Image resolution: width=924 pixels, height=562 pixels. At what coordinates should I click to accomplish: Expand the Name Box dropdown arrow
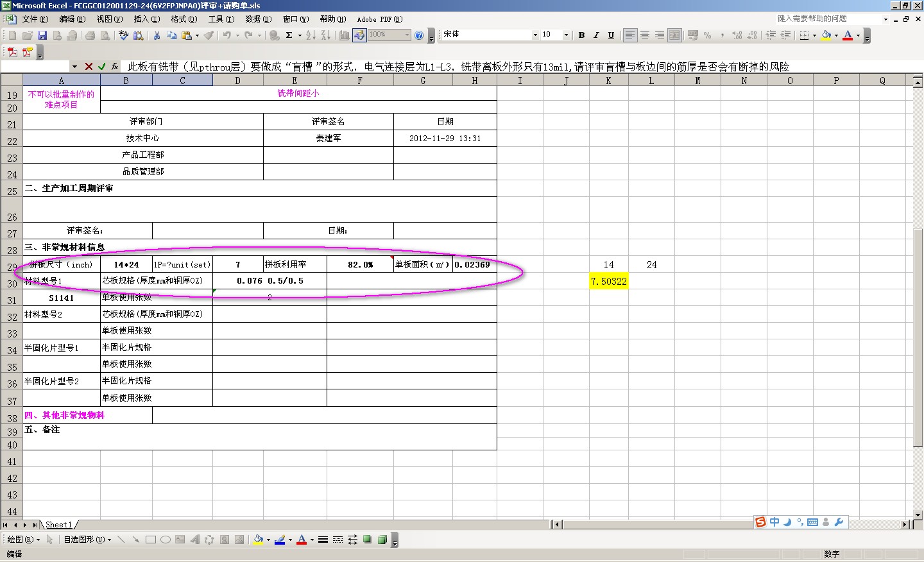[x=74, y=66]
